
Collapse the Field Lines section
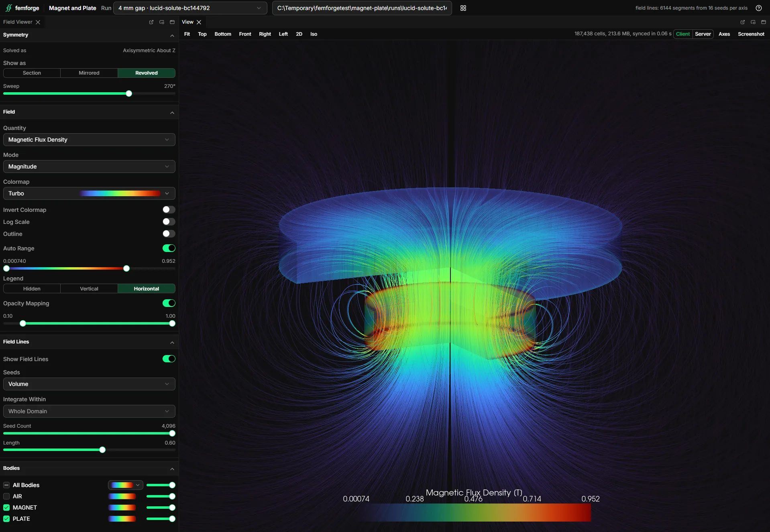pos(172,342)
